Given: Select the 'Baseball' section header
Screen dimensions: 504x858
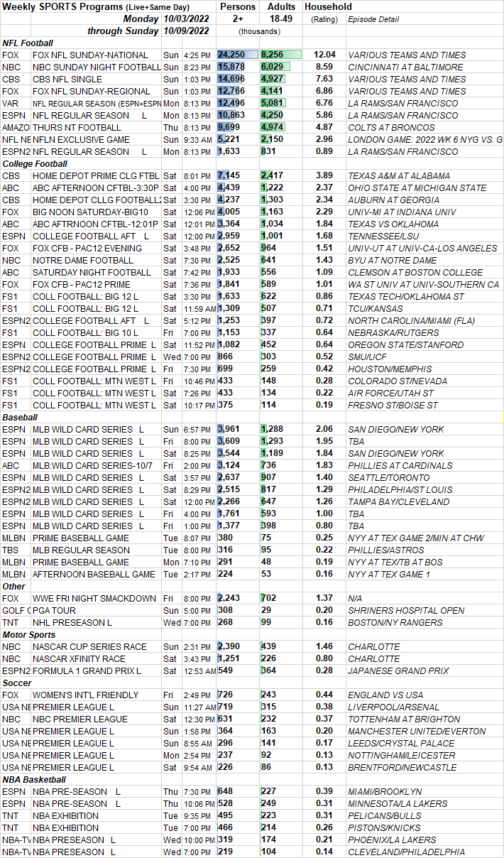Looking at the screenshot, I should pyautogui.click(x=20, y=417).
